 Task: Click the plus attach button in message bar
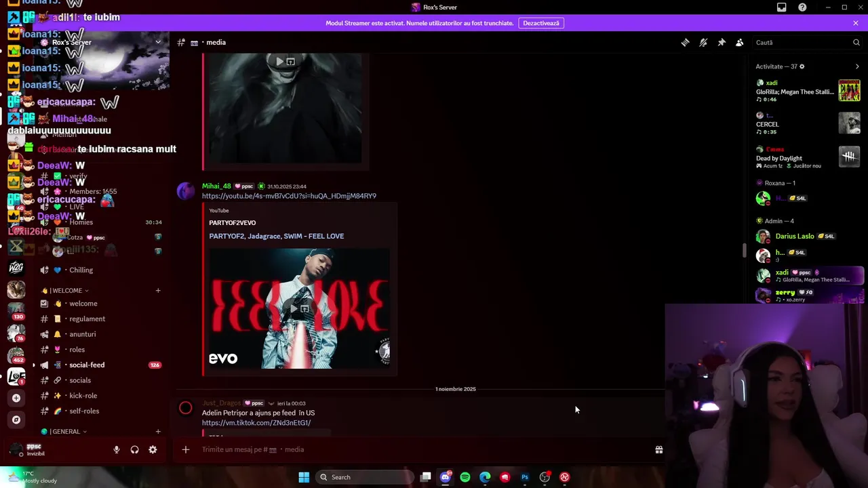click(185, 449)
